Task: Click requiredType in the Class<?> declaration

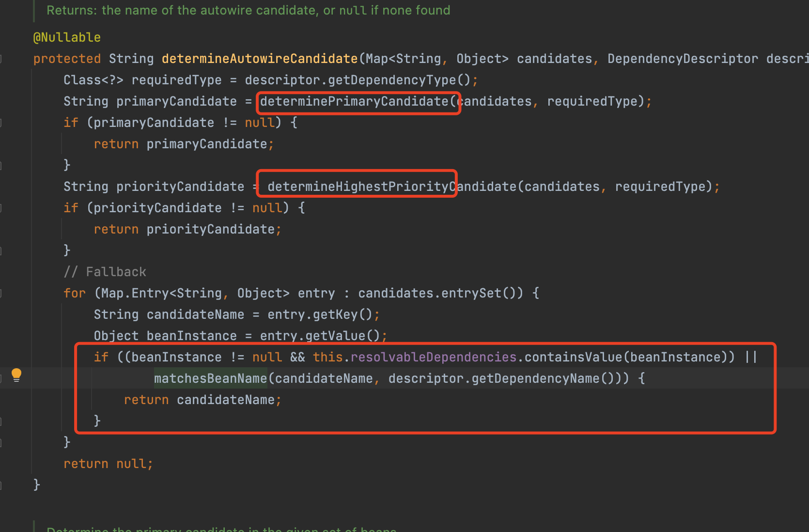Action: [x=176, y=80]
